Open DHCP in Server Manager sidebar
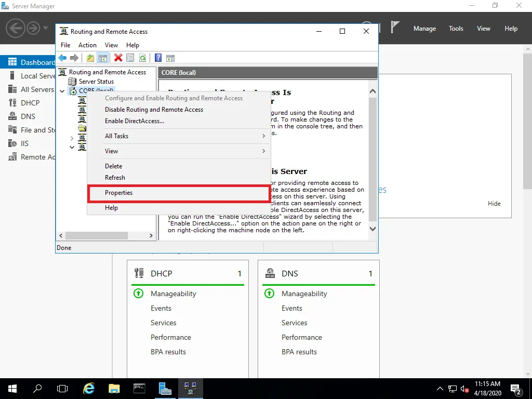This screenshot has height=399, width=532. point(28,103)
